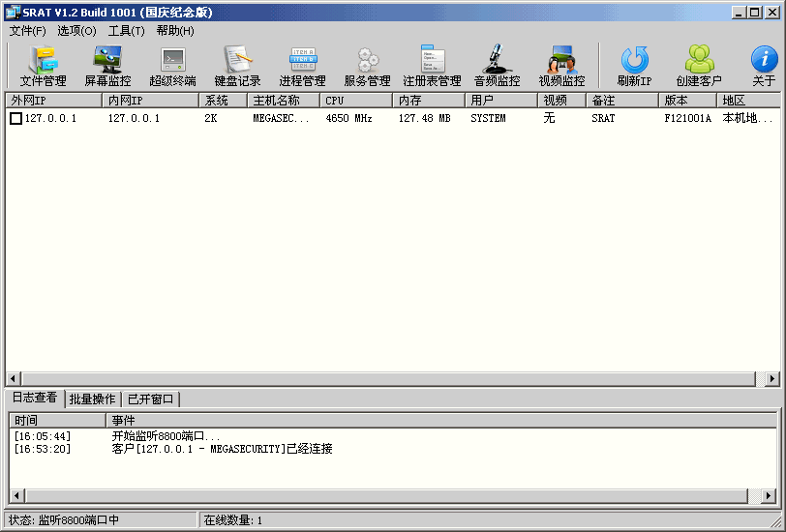This screenshot has height=532, width=786.
Task: Open the 文件管理 file manager tool
Action: tap(43, 66)
